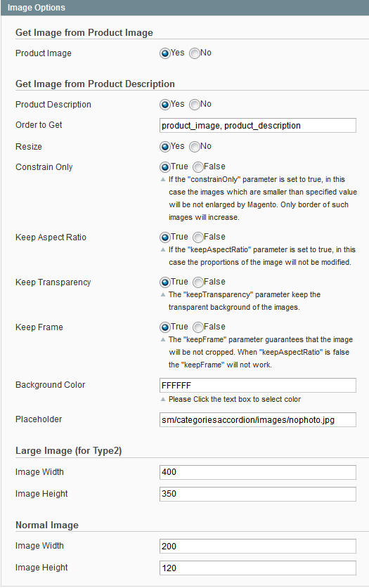Set Keep Aspect Ratio to False
The image size is (369, 588).
click(x=198, y=237)
